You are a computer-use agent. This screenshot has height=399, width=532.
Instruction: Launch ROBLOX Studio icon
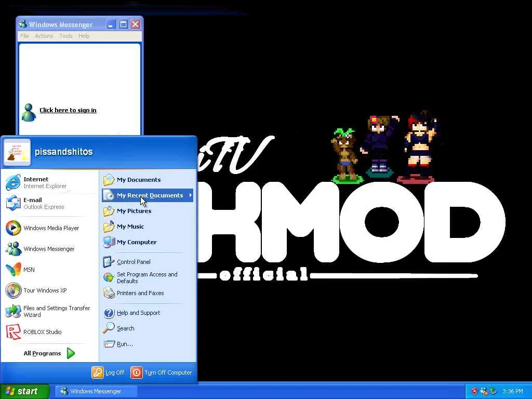tap(13, 332)
